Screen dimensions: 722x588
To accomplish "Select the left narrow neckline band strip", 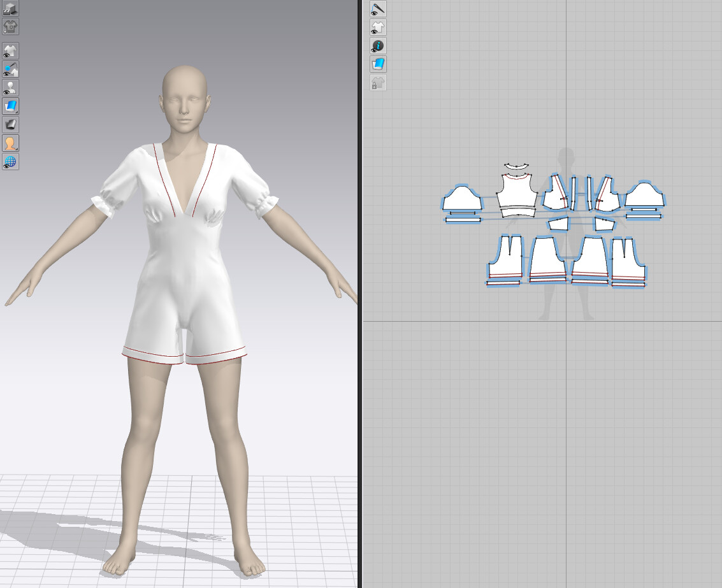I will tap(574, 193).
